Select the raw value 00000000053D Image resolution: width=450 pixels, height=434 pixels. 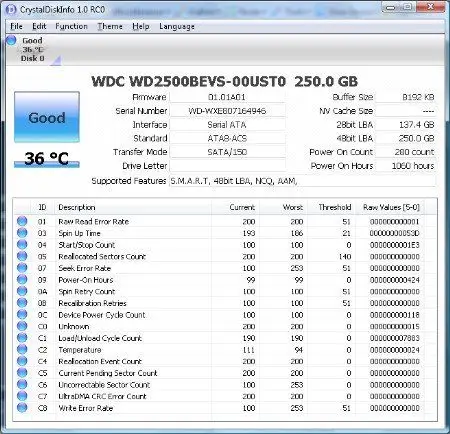coord(394,233)
